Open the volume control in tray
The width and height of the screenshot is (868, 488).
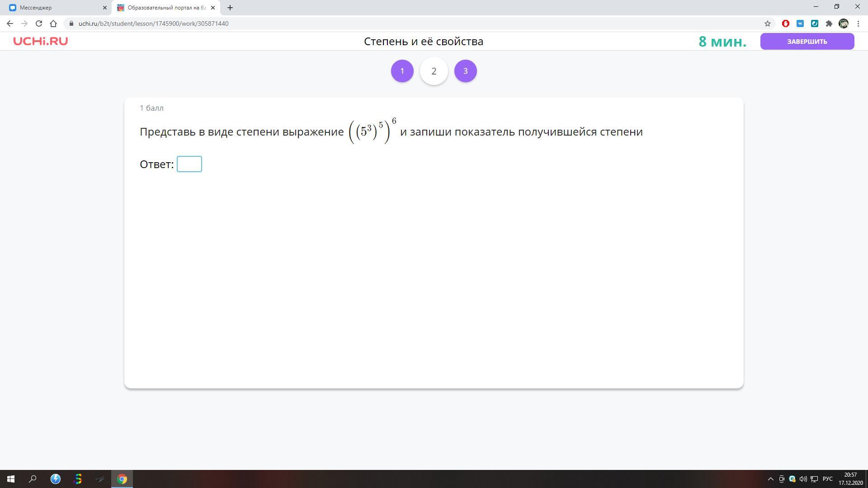click(803, 479)
